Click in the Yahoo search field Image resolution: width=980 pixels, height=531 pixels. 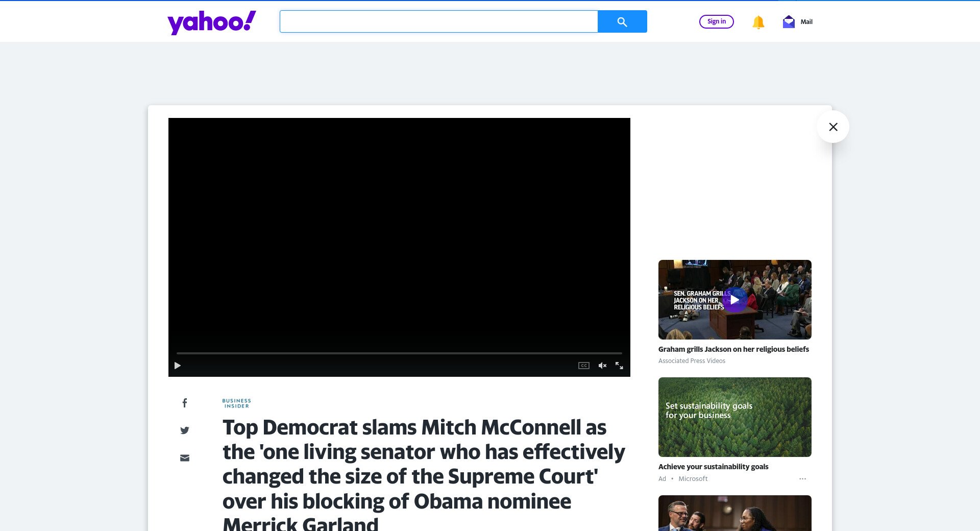[x=438, y=21]
